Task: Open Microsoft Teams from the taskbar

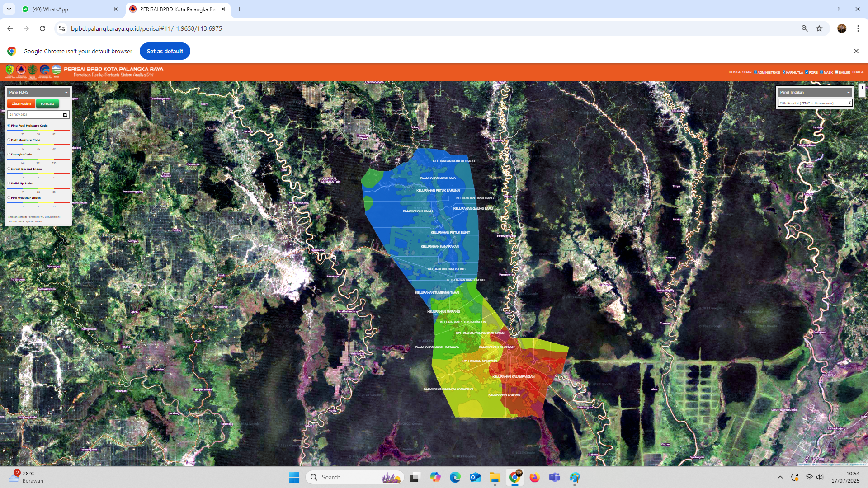Action: pos(555,477)
